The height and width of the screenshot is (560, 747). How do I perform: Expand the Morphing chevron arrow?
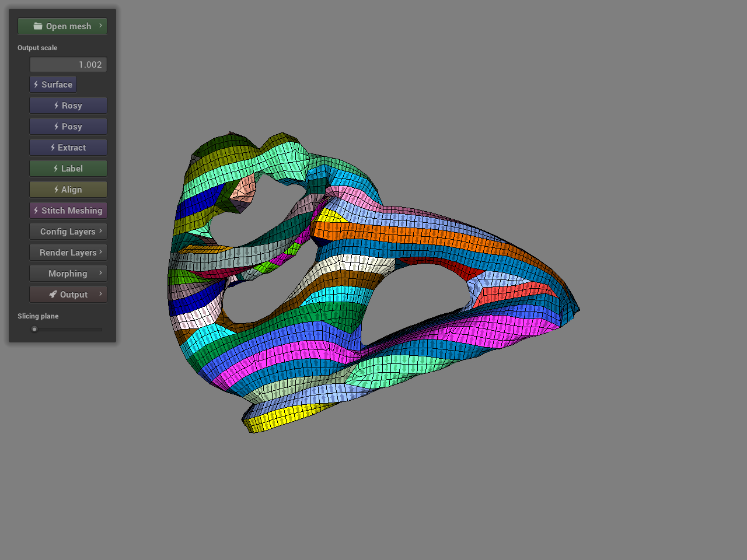coord(100,273)
